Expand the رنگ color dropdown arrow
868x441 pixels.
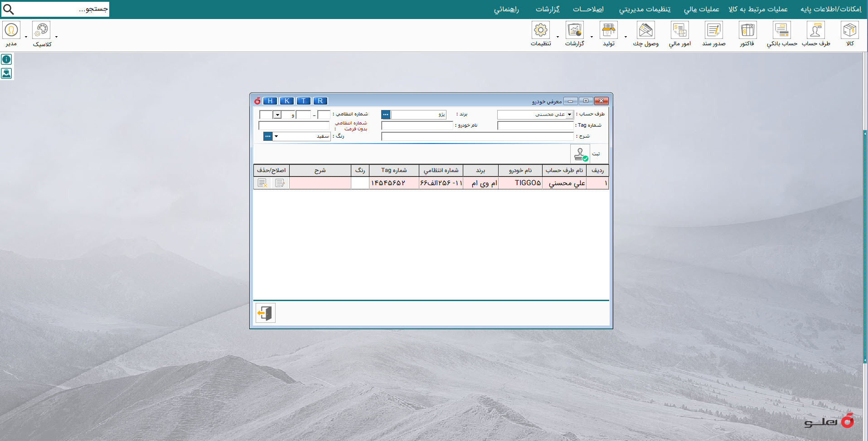(x=276, y=136)
